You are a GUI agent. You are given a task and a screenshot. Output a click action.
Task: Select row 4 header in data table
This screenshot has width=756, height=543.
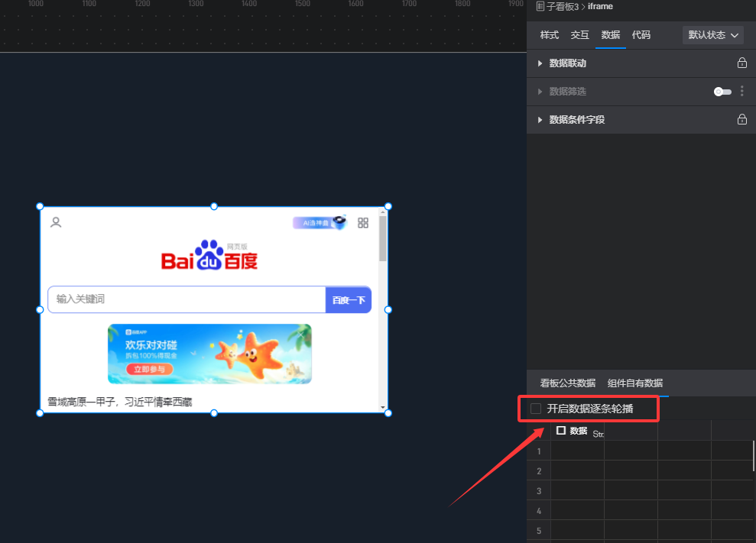[539, 511]
